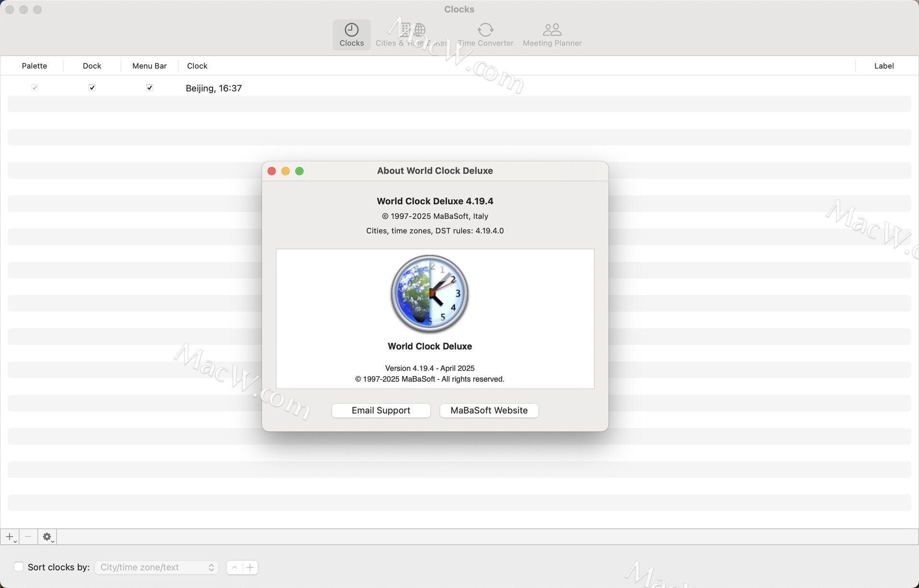Select the Clocks toolbar tab
The image size is (919, 588).
click(x=351, y=35)
